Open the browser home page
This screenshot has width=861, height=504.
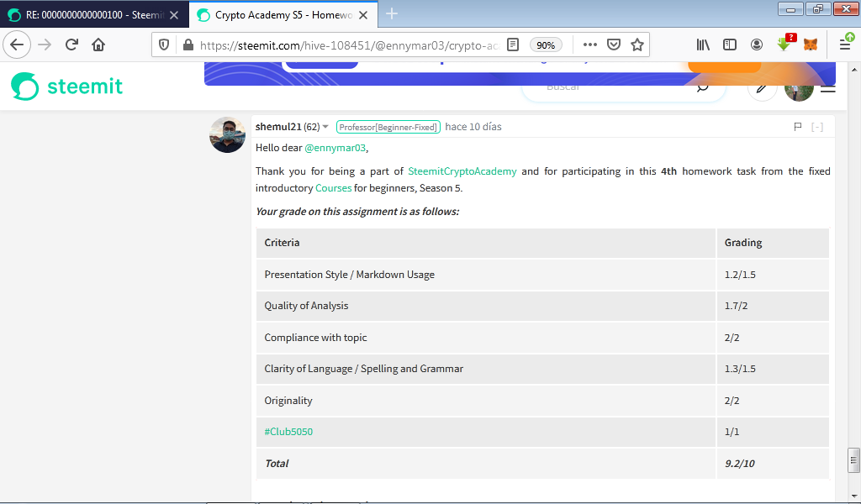98,45
